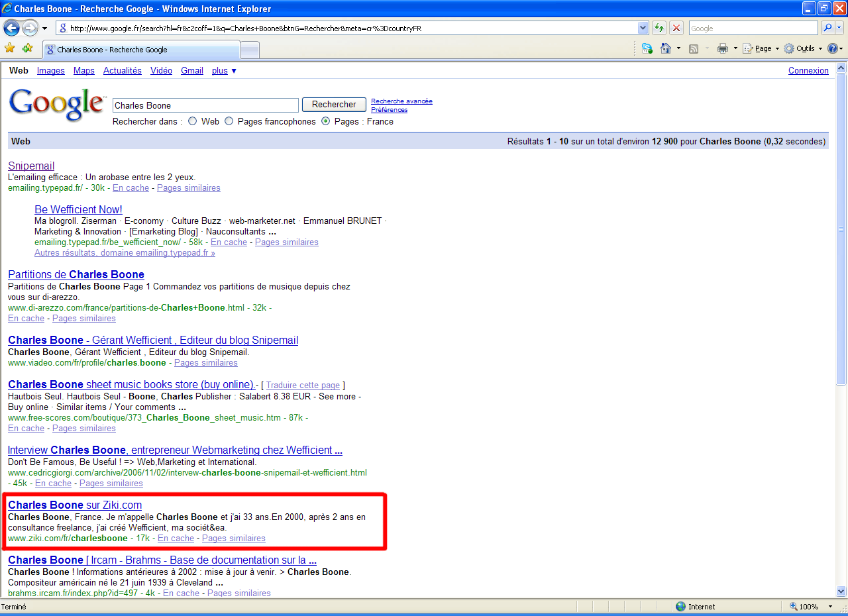Open the recent pages dropdown beside Forward

pos(44,28)
